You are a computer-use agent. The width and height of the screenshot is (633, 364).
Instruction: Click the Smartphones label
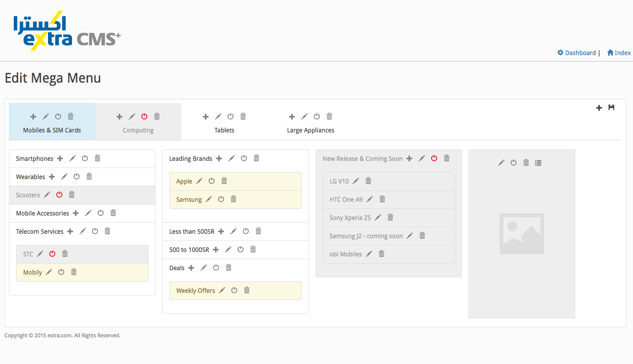coord(35,159)
